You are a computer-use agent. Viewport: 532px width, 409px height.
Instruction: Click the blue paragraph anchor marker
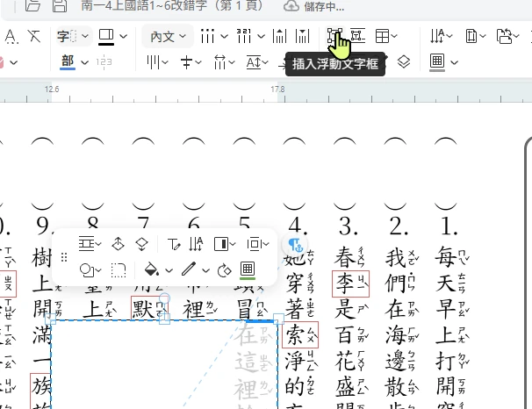point(295,245)
